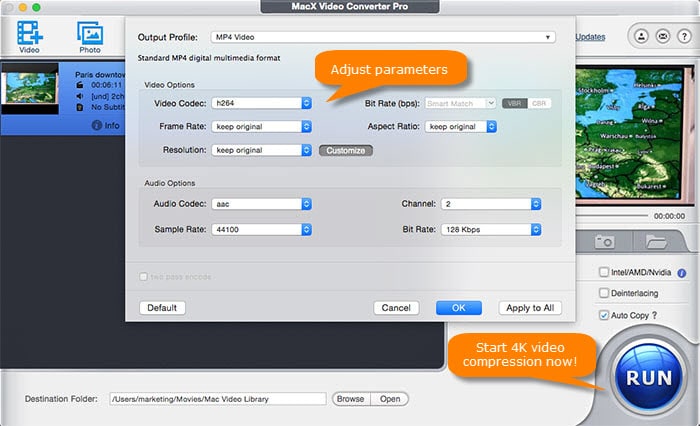This screenshot has height=426, width=700.
Task: Uncheck the Auto Copy option
Action: 604,315
